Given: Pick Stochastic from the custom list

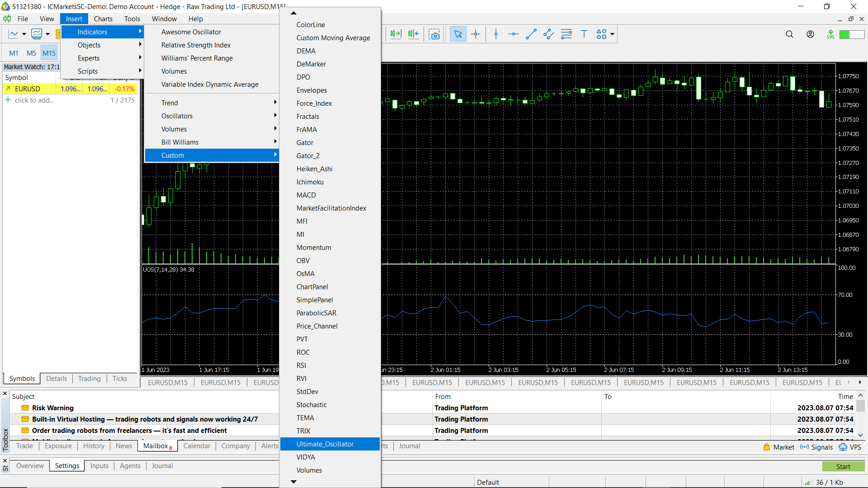Looking at the screenshot, I should (x=330, y=405).
